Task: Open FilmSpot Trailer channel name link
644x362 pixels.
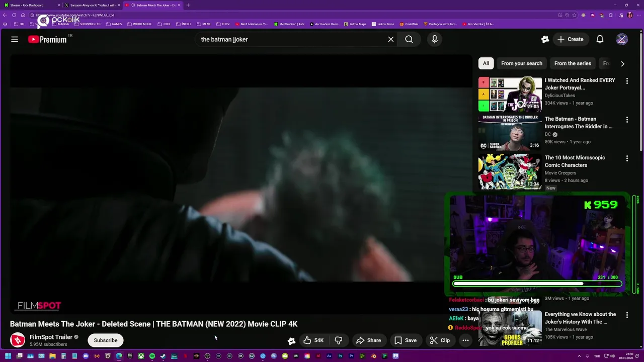Action: click(51, 337)
